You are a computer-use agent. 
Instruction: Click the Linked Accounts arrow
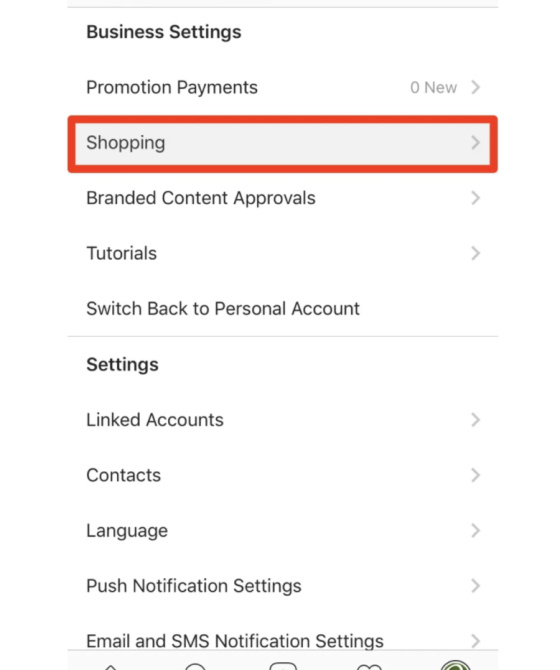pyautogui.click(x=475, y=420)
